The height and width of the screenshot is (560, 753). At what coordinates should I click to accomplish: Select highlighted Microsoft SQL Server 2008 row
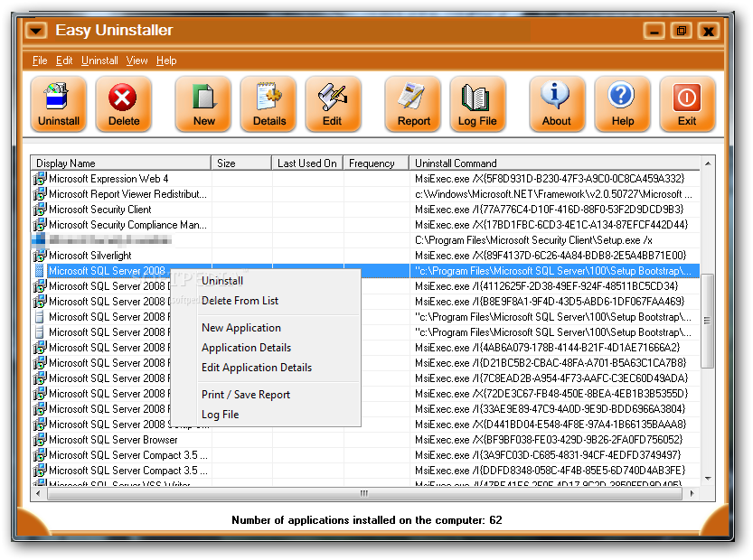365,271
